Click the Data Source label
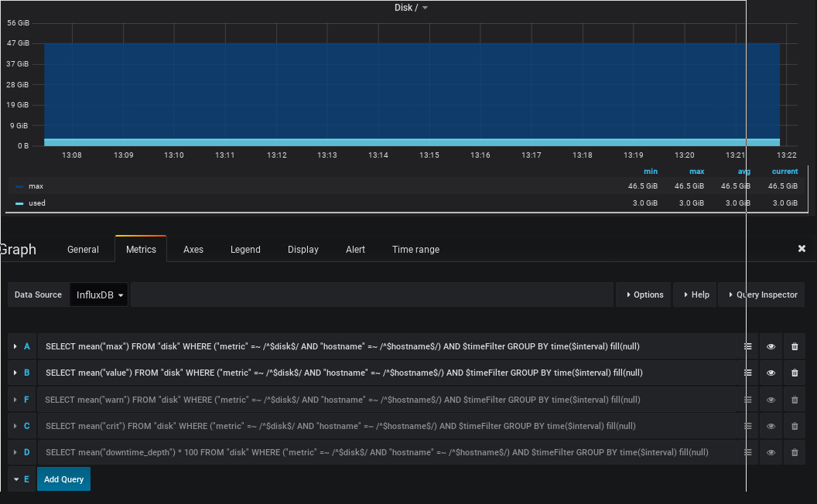 38,295
